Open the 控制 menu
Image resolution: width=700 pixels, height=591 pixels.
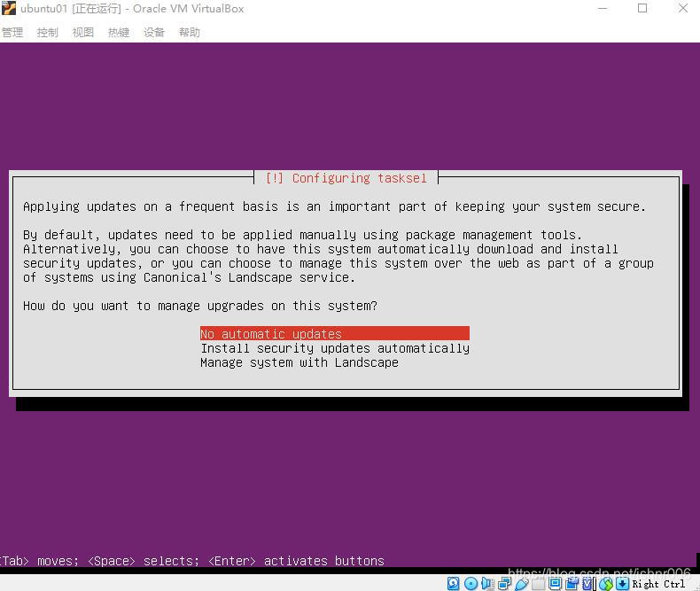pyautogui.click(x=47, y=32)
